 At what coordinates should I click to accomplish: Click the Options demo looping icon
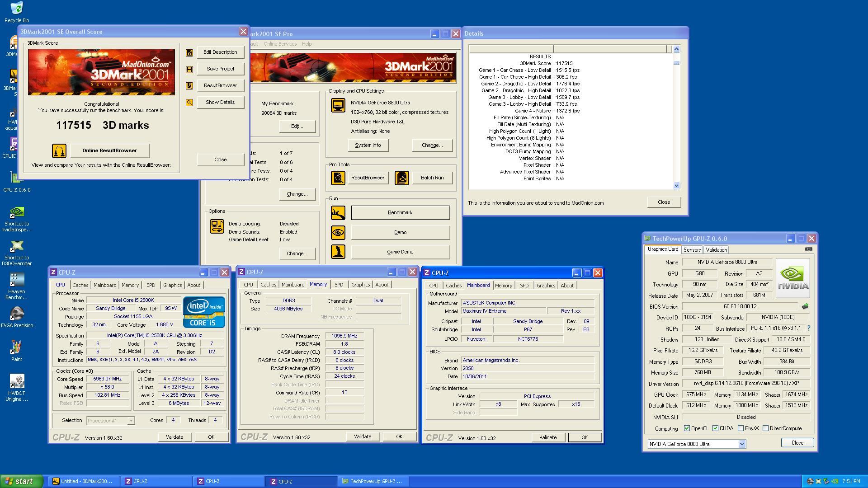(x=217, y=226)
